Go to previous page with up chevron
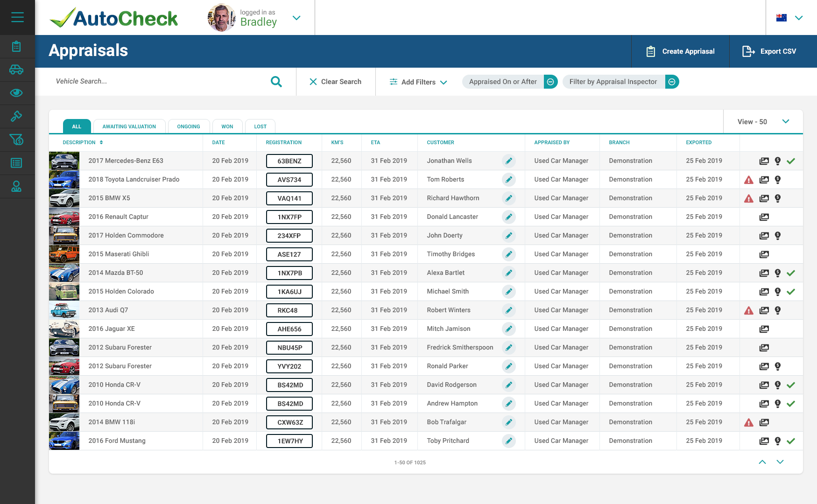Screen dimensions: 817x504 tap(762, 462)
